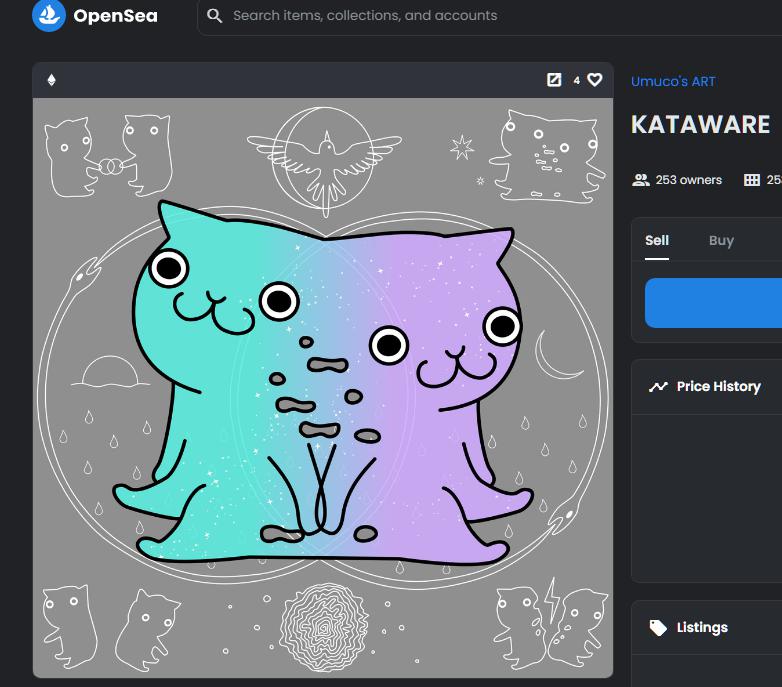Open the OpenSea home text link
This screenshot has width=782, height=687.
pos(115,15)
